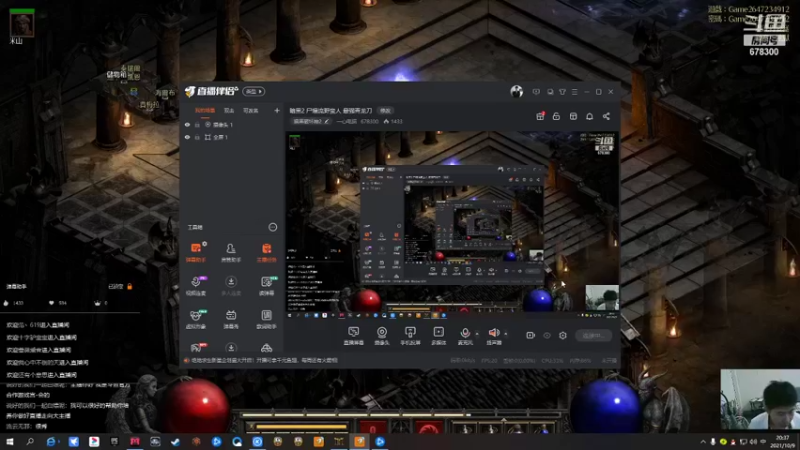Click the record video icon
The image size is (800, 450).
[x=531, y=335]
